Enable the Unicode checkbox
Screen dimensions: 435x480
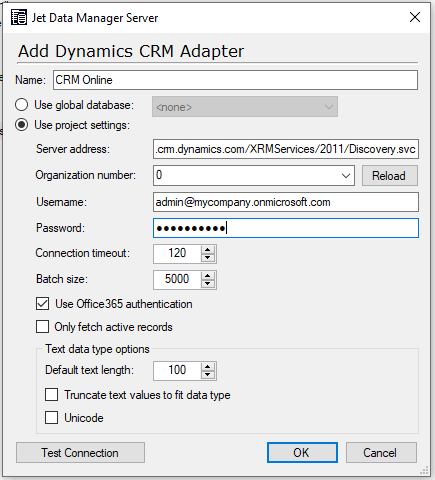coord(51,418)
